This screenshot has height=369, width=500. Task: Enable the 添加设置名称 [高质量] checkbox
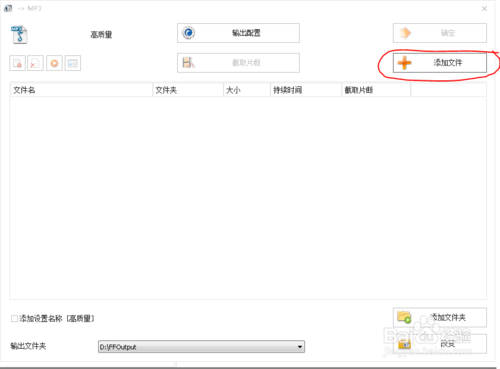14,319
